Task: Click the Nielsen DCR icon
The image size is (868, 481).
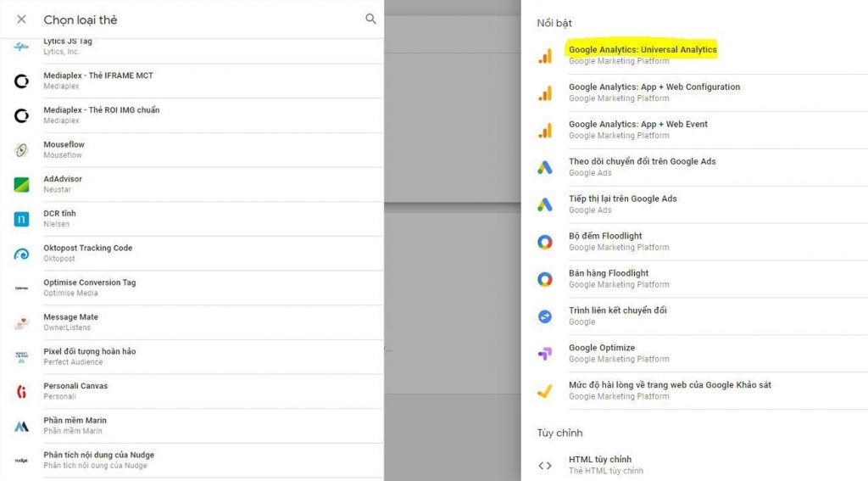Action: coord(21,219)
